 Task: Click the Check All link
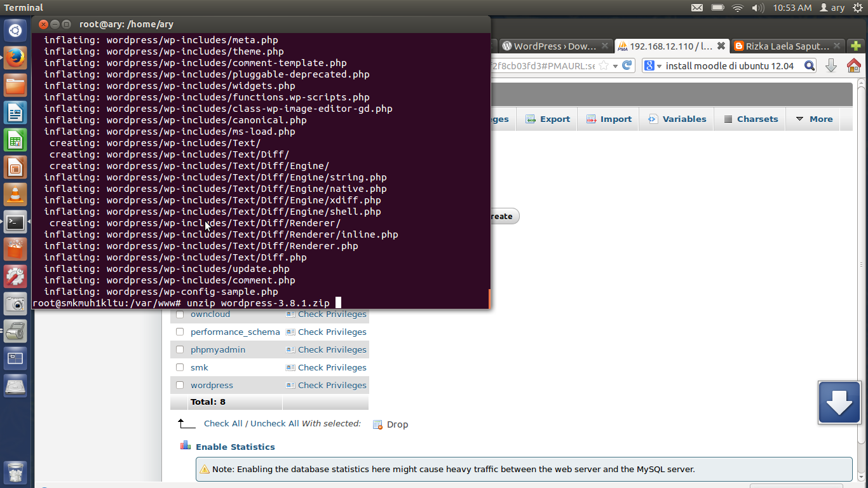coord(223,423)
